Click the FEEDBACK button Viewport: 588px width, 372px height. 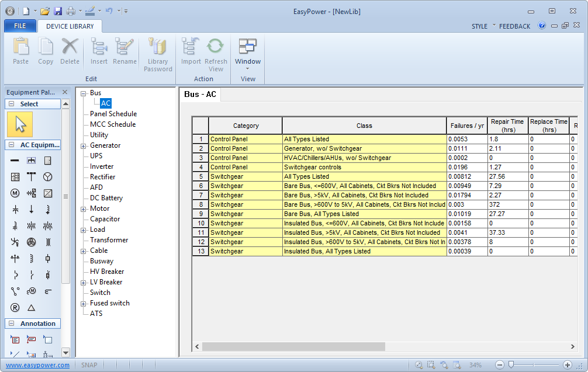(514, 26)
